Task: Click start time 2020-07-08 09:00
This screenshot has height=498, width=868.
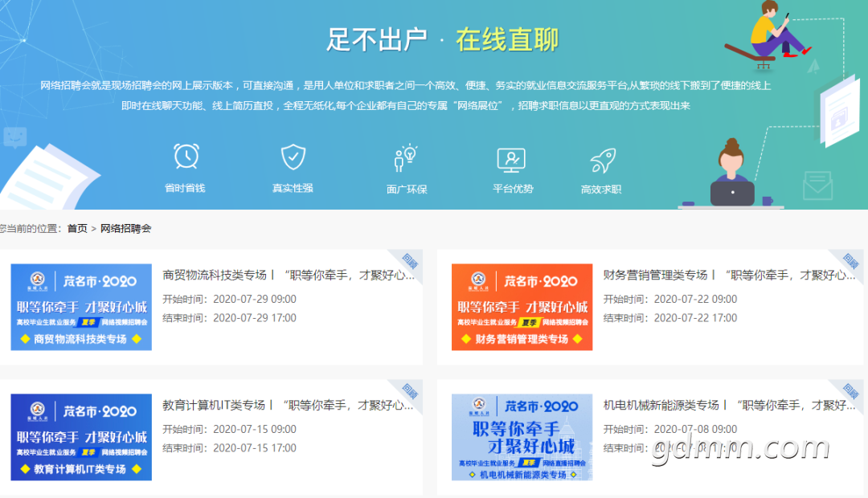Action: (x=695, y=430)
